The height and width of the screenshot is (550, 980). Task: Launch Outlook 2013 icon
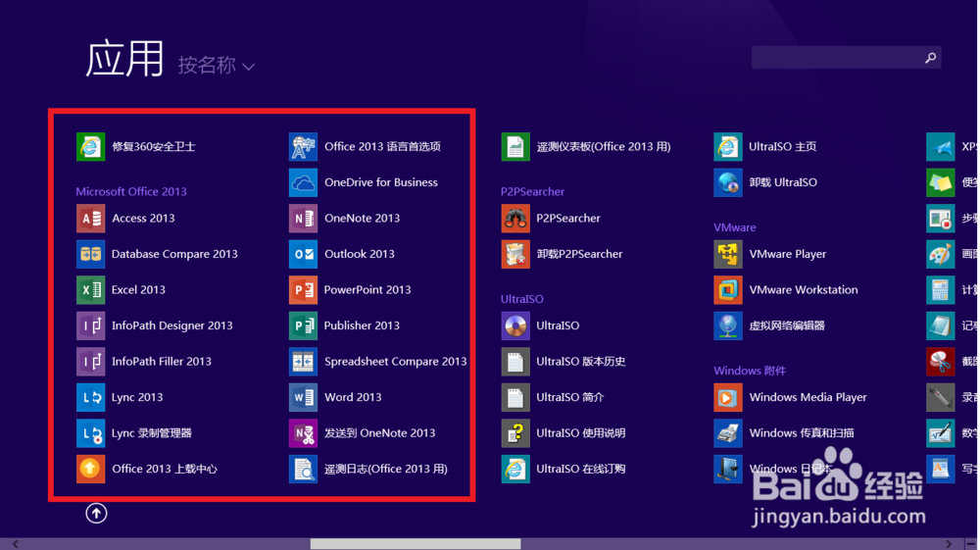303,254
